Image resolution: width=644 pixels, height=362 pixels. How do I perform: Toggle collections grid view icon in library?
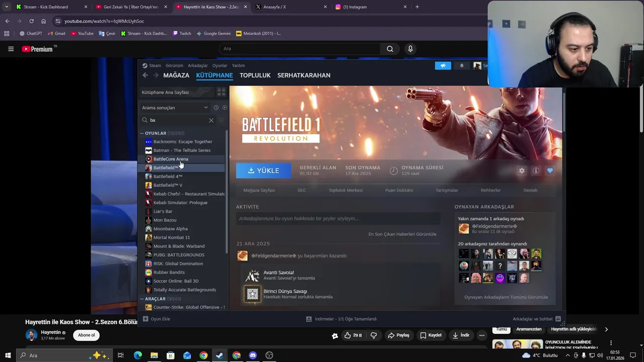221,92
